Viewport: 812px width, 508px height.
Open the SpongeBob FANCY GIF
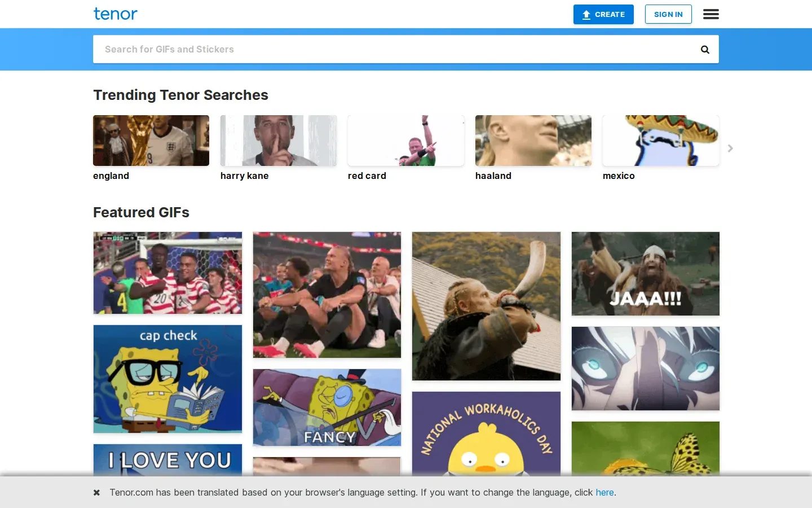coord(327,408)
